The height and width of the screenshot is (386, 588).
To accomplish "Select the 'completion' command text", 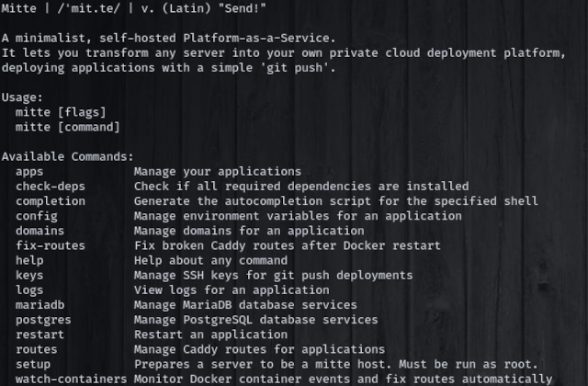I will tap(51, 200).
